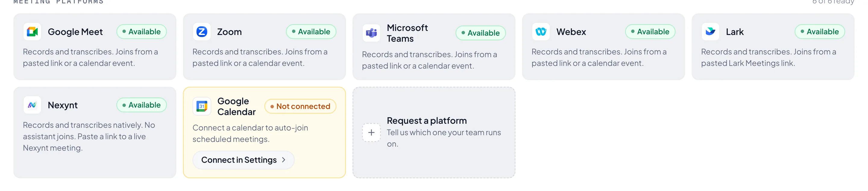Click the Google Calendar logo icon

[202, 106]
